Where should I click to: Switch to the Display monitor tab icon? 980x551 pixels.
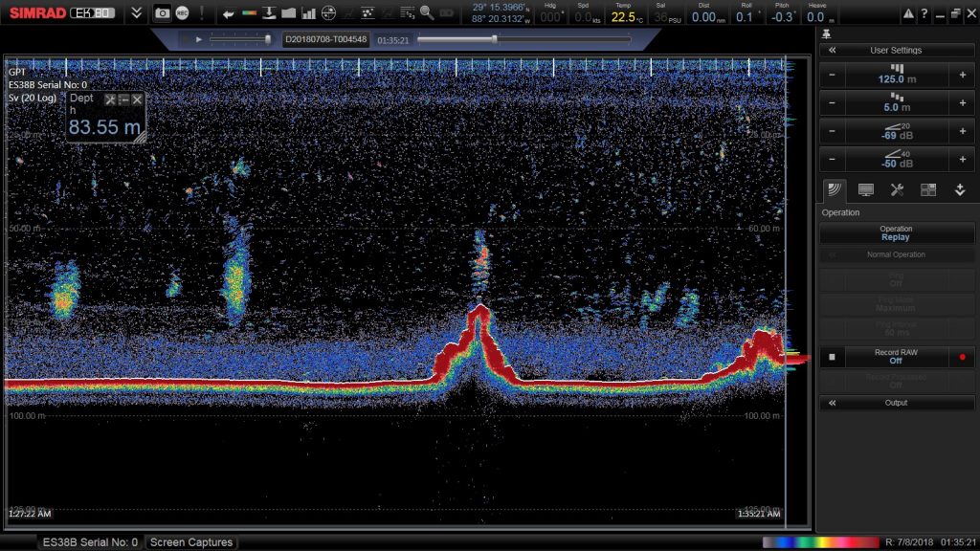pos(865,190)
